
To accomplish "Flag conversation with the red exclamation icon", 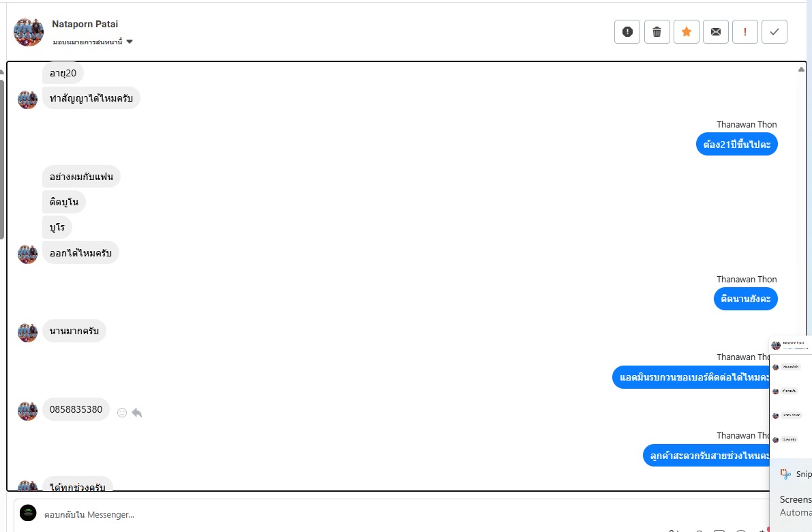I will click(745, 32).
